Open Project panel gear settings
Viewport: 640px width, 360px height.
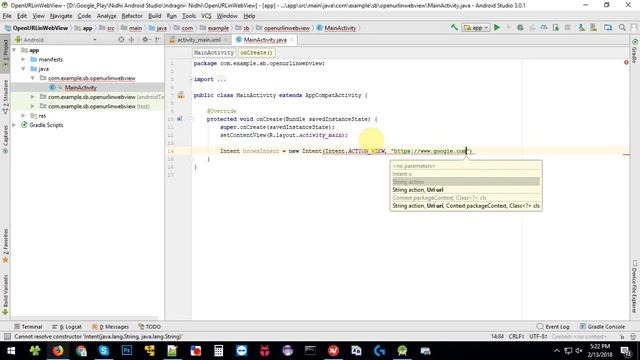point(145,40)
